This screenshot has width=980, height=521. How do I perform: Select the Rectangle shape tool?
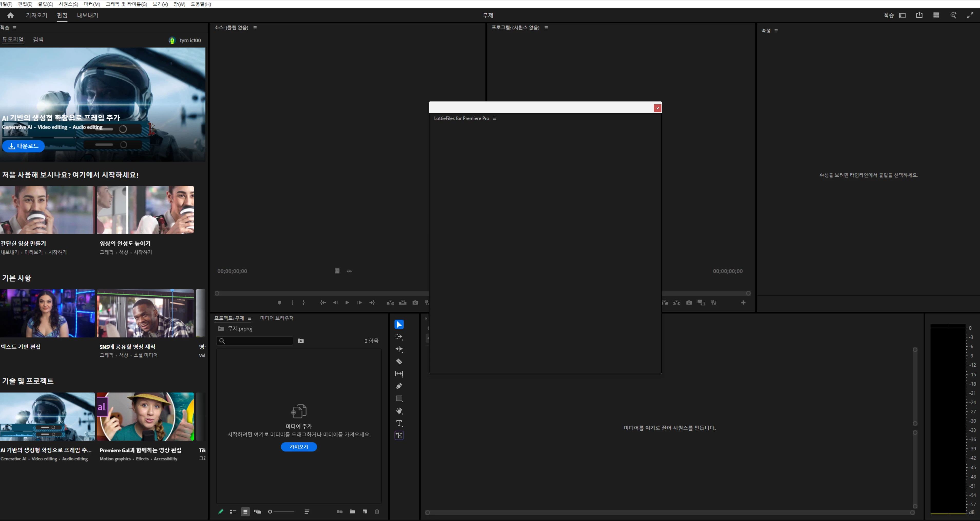(399, 398)
